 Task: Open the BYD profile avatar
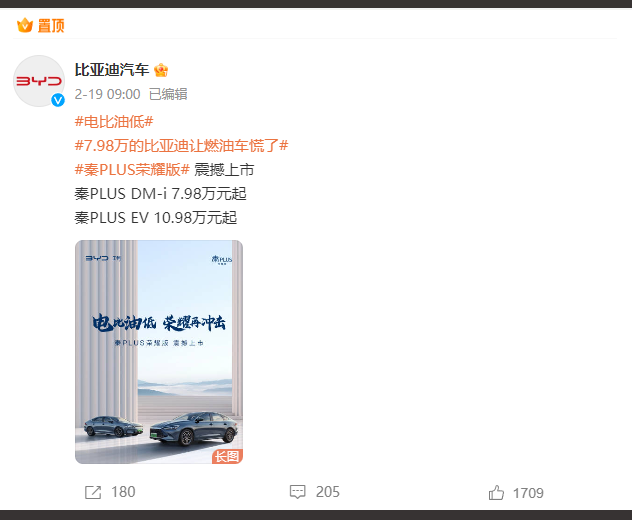(x=39, y=81)
